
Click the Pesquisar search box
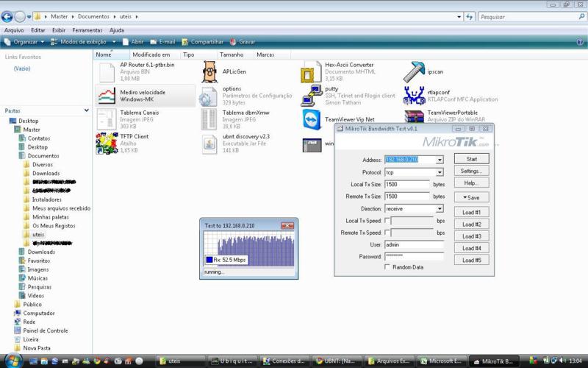[x=532, y=17]
